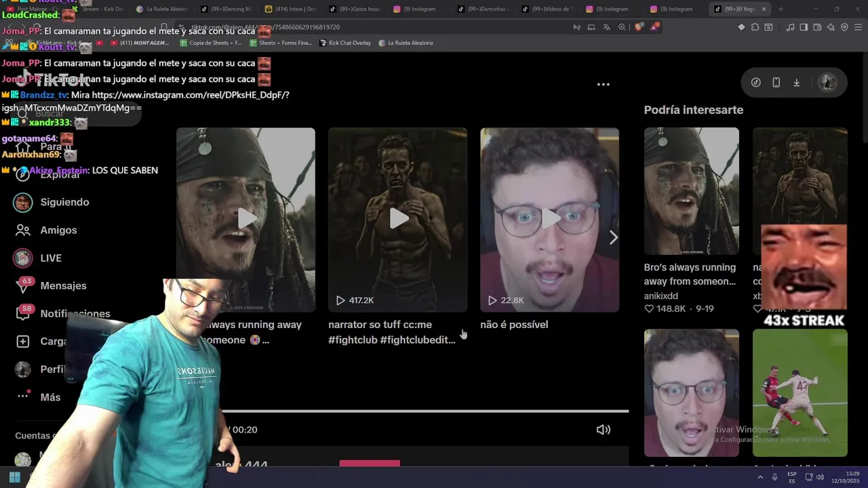
Task: Open the three-dots video options menu
Action: coord(603,85)
